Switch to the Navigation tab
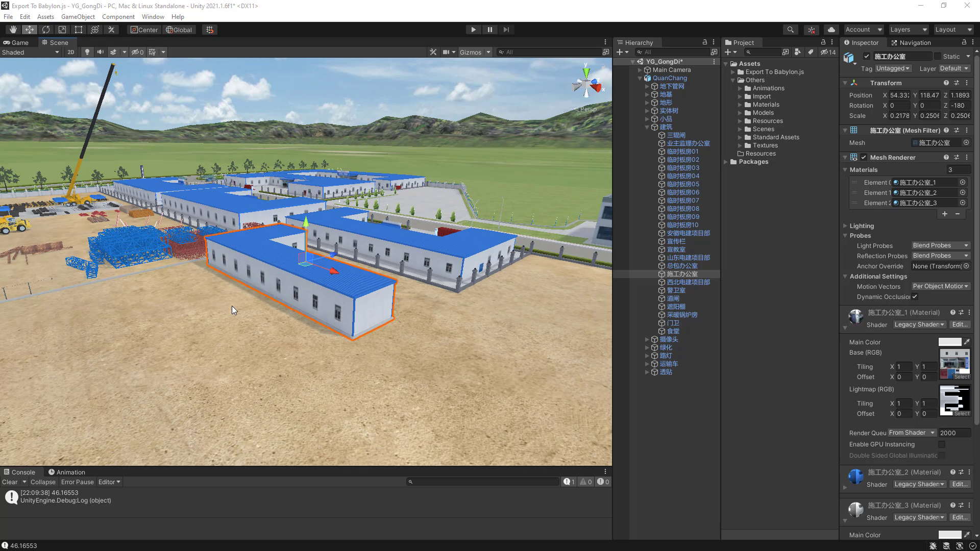 [x=911, y=43]
